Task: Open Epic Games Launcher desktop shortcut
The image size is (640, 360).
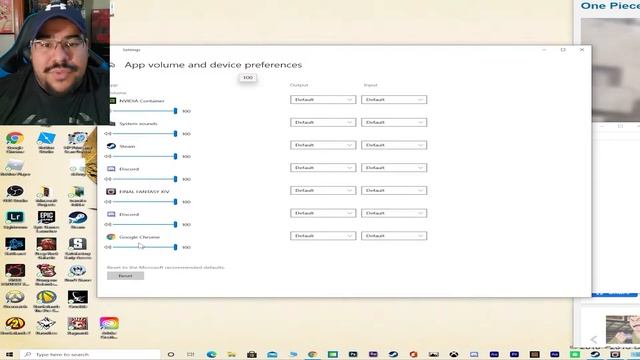Action: tap(46, 222)
